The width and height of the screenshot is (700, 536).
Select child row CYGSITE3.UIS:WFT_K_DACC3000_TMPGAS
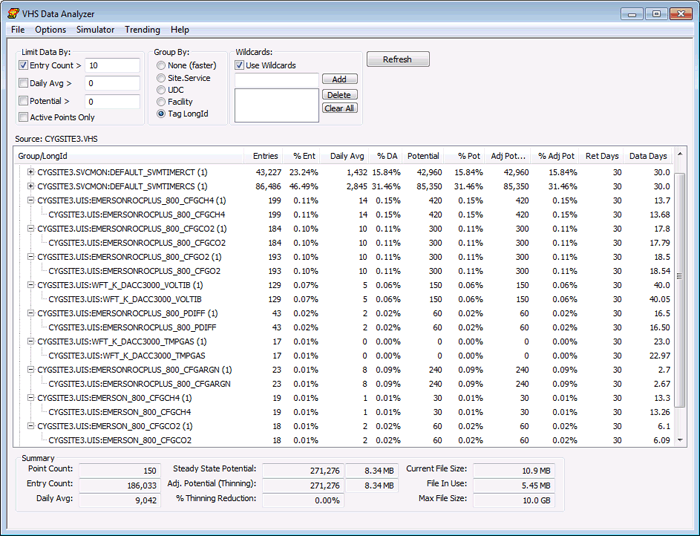tap(127, 356)
